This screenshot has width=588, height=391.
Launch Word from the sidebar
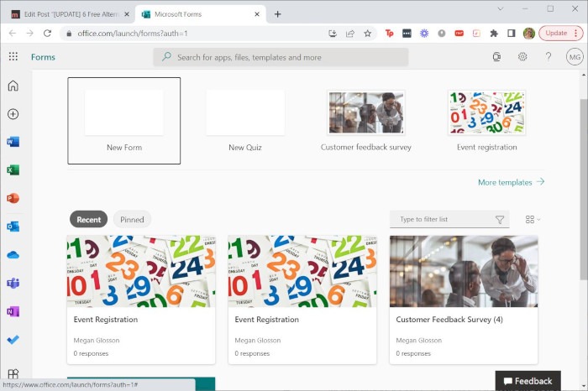[13, 142]
